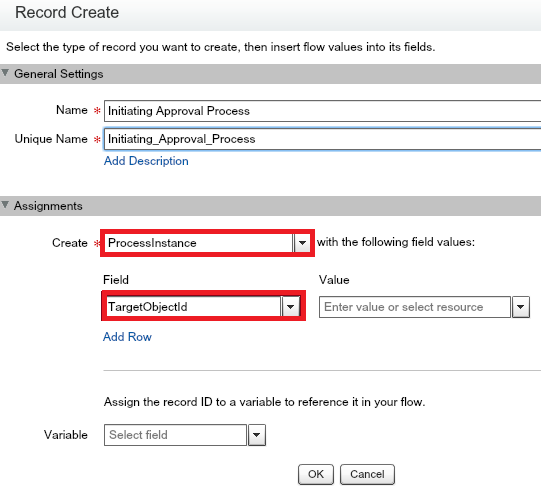Click the Add Description link
The width and height of the screenshot is (541, 492).
point(146,161)
